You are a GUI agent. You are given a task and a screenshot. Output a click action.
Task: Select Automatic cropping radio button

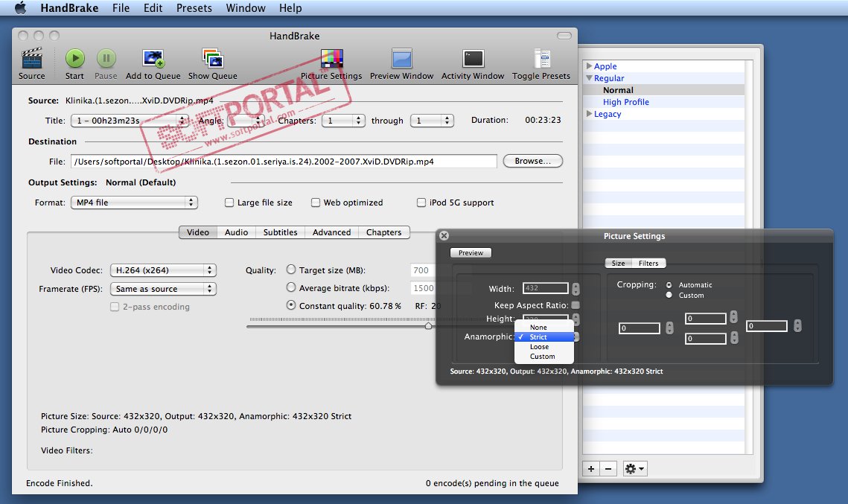(x=669, y=285)
